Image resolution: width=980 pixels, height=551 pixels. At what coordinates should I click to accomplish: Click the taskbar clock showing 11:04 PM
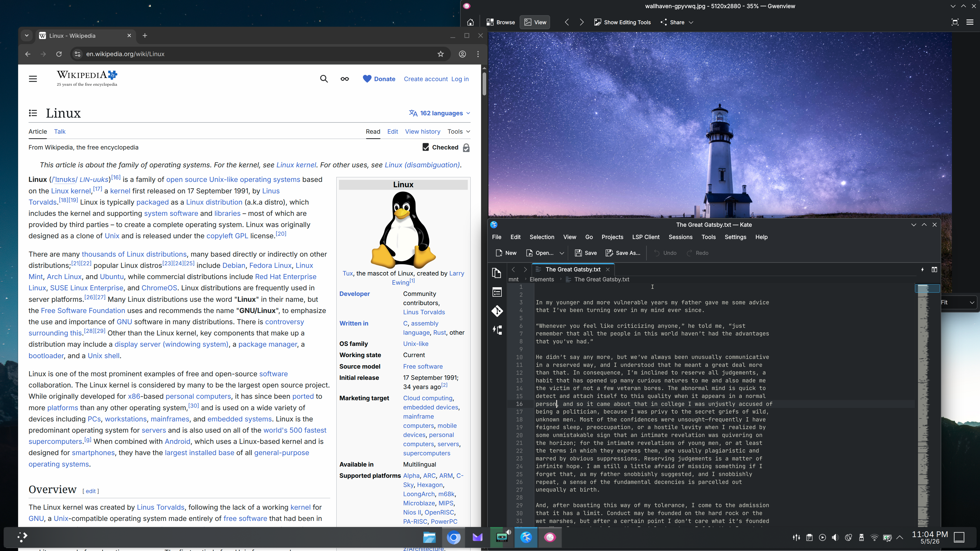(930, 538)
